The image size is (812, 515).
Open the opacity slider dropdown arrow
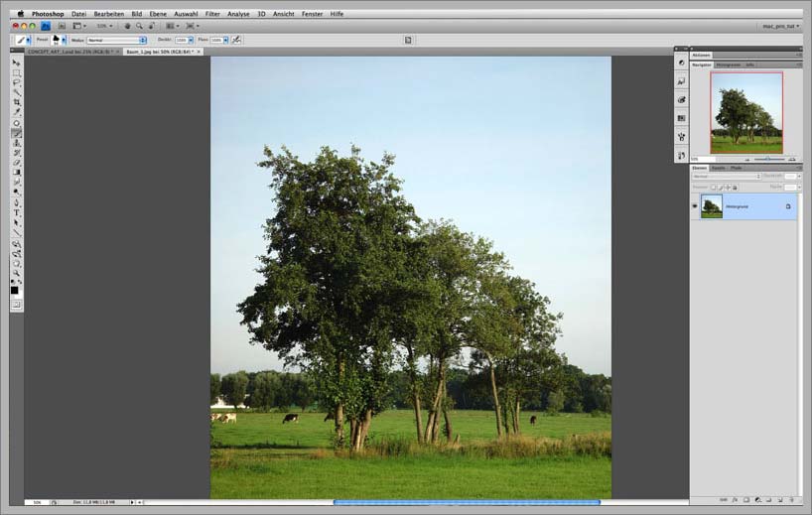click(191, 40)
